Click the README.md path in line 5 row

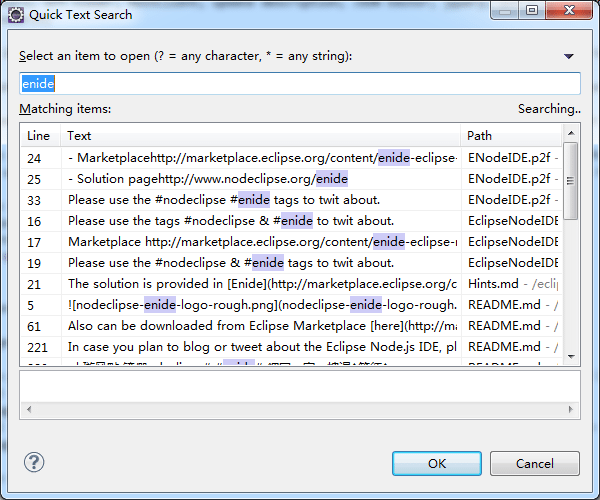point(512,305)
